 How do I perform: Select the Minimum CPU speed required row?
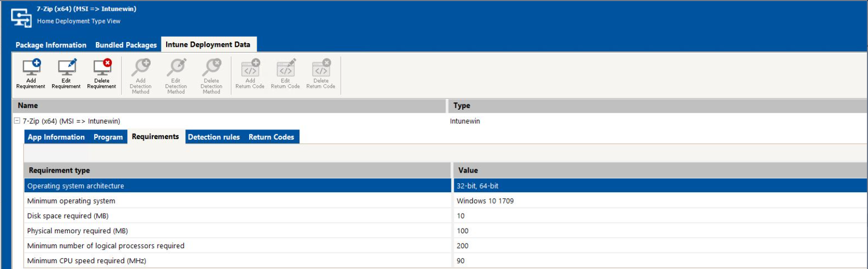[87, 260]
